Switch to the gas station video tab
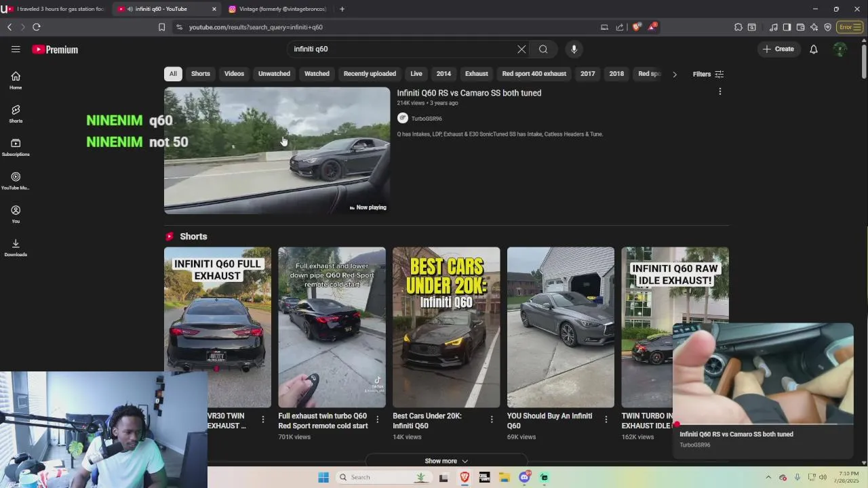Screen dimensions: 868x488 (56, 9)
